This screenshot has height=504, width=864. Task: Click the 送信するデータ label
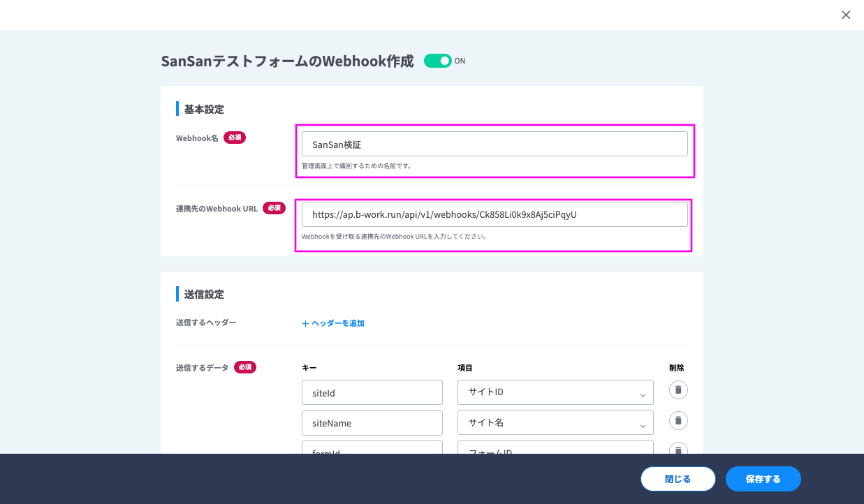click(x=203, y=367)
